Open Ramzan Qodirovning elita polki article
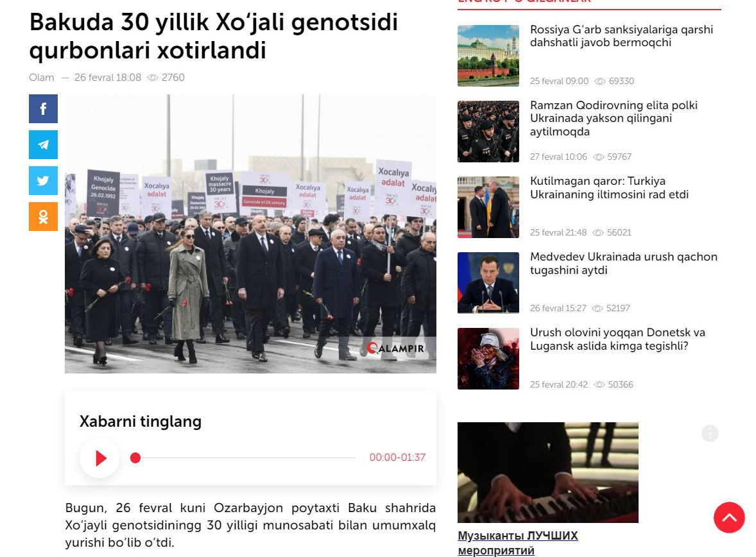The height and width of the screenshot is (557, 756). click(x=614, y=119)
